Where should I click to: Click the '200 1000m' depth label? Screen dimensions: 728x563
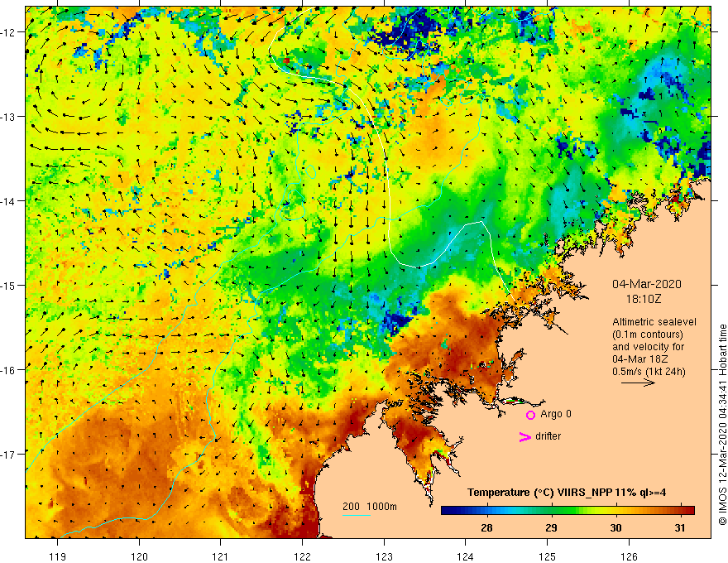370,507
